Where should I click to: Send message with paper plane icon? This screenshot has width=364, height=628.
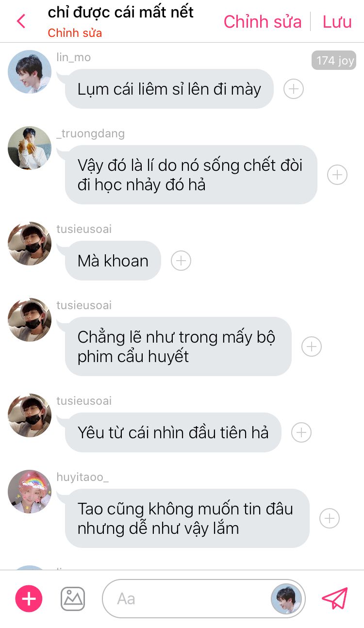click(x=335, y=598)
